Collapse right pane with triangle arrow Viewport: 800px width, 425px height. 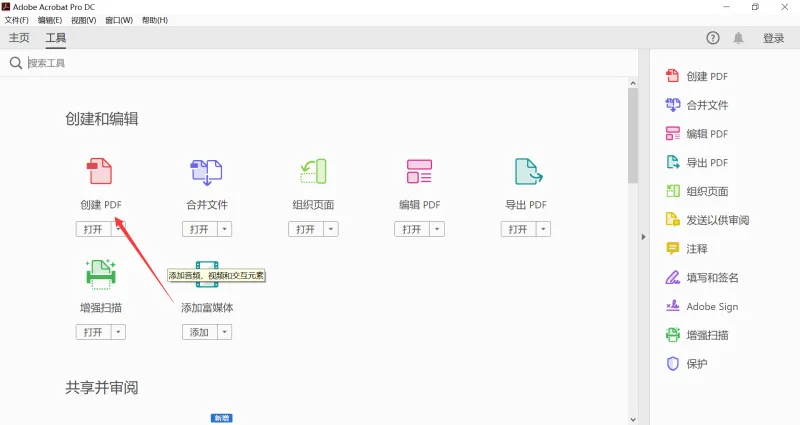pos(643,237)
